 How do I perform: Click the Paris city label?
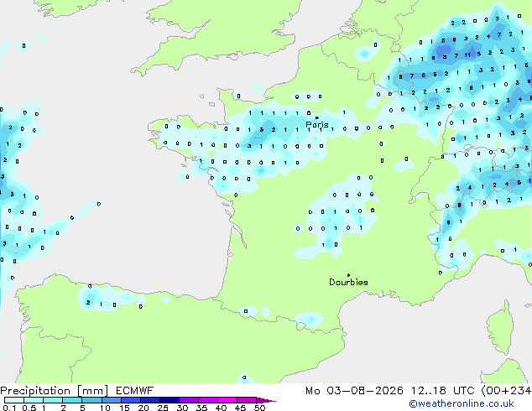317,124
